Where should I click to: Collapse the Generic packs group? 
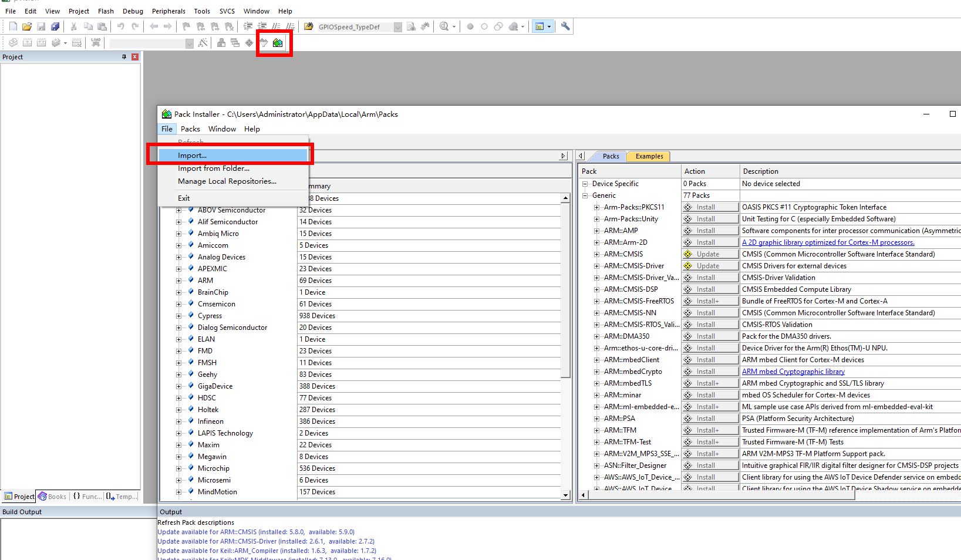pyautogui.click(x=585, y=195)
